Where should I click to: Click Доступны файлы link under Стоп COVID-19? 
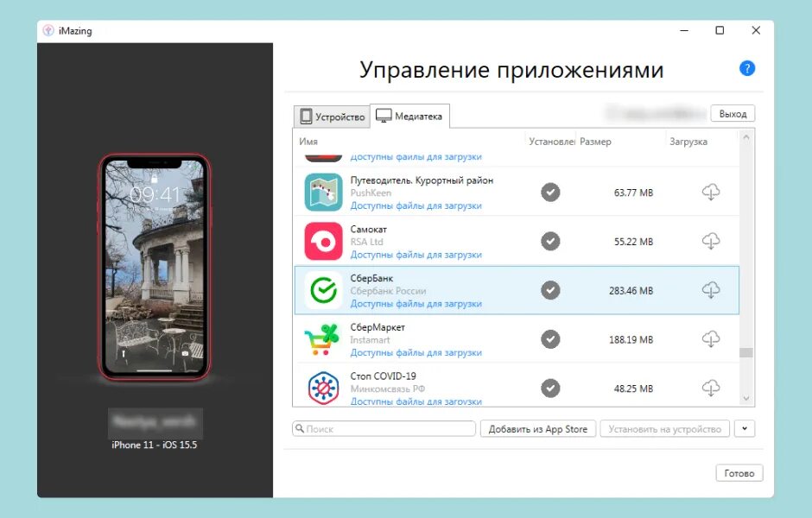coord(416,401)
